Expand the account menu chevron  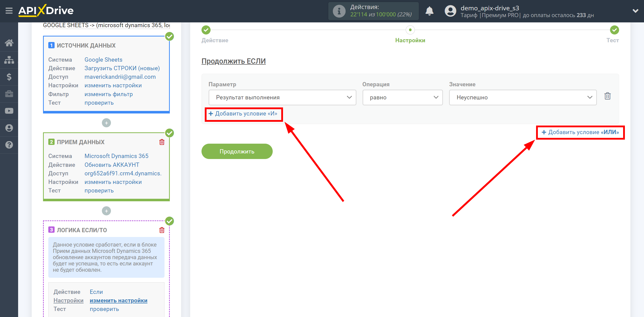click(635, 11)
